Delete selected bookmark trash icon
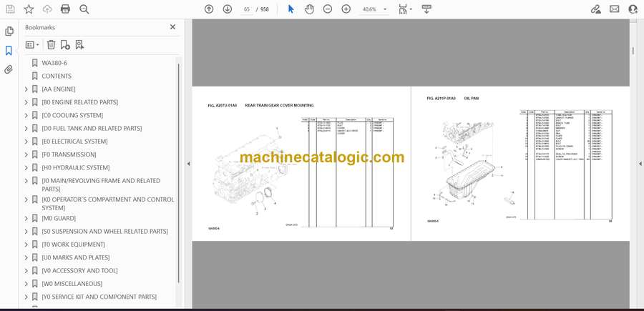644x311 pixels. coord(51,45)
